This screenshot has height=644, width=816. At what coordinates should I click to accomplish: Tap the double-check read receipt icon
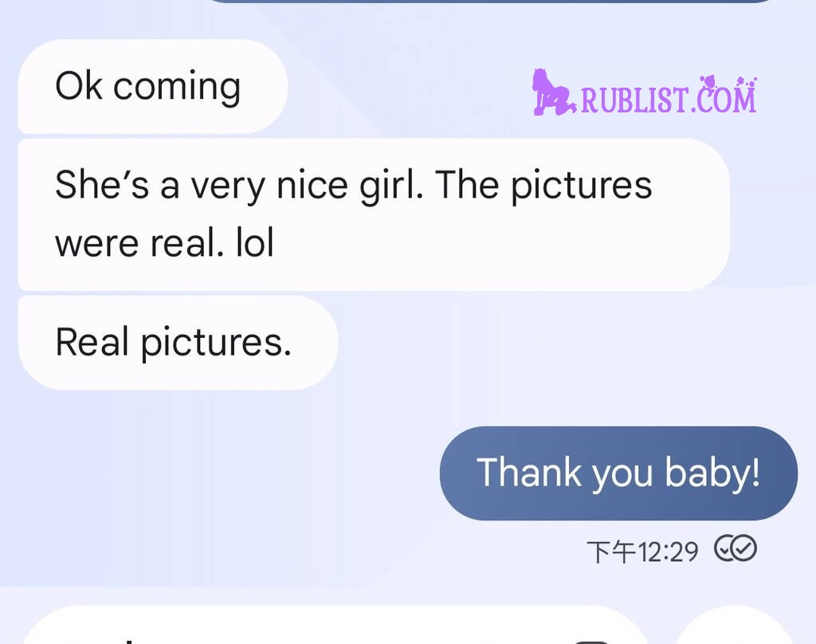(736, 548)
